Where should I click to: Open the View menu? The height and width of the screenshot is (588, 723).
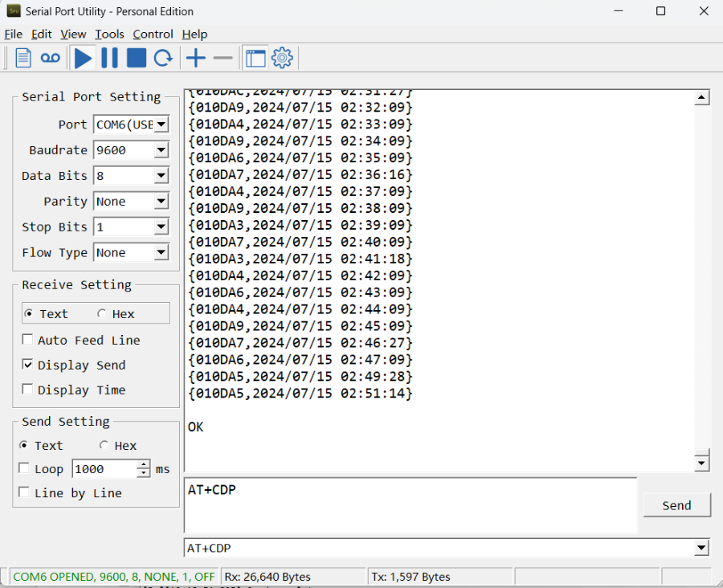(x=73, y=34)
